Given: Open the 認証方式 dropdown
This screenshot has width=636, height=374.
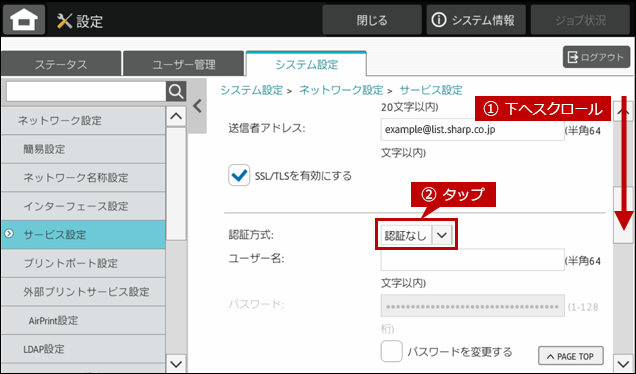Looking at the screenshot, I should coord(416,235).
